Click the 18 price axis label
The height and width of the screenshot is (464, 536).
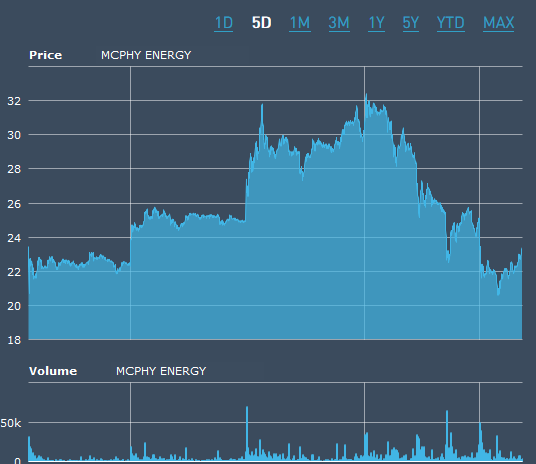point(14,340)
